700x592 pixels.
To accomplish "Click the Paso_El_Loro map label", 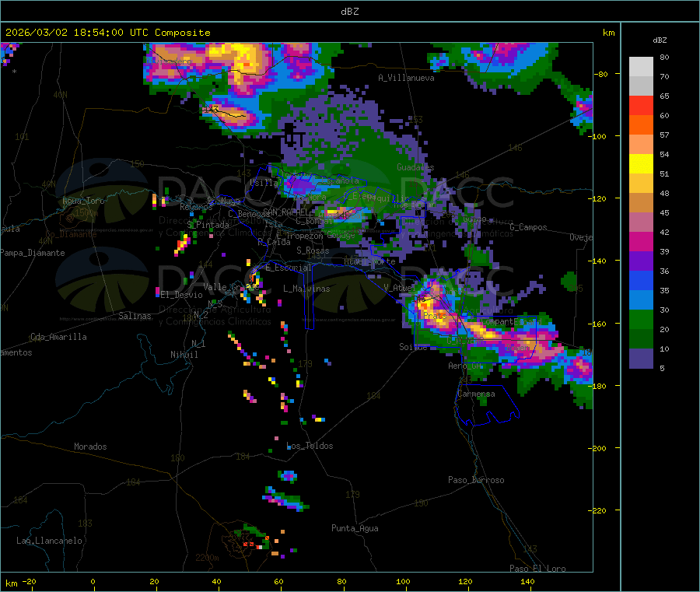I will (x=537, y=569).
